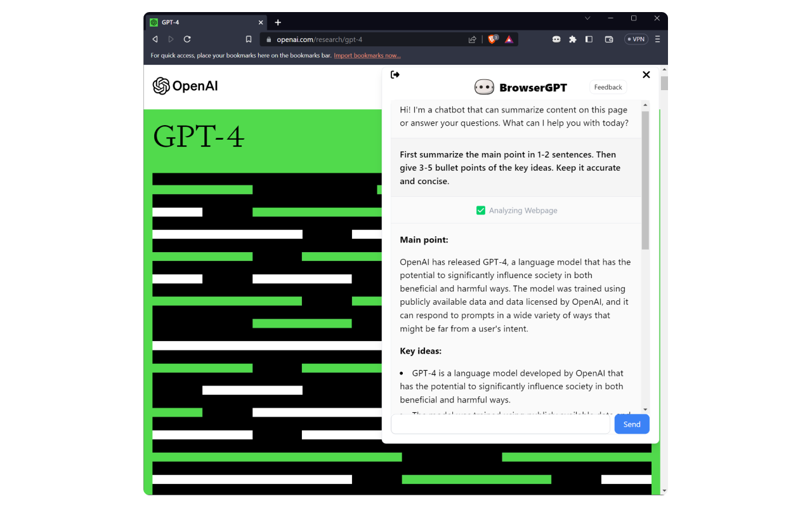Click the page scrollbar down arrow

click(x=664, y=490)
